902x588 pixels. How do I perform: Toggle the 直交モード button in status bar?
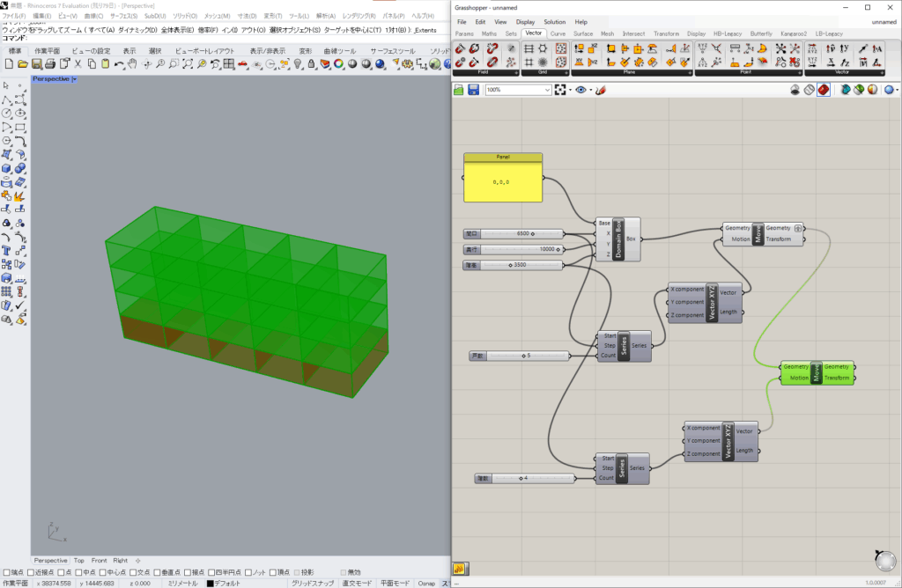click(x=357, y=583)
